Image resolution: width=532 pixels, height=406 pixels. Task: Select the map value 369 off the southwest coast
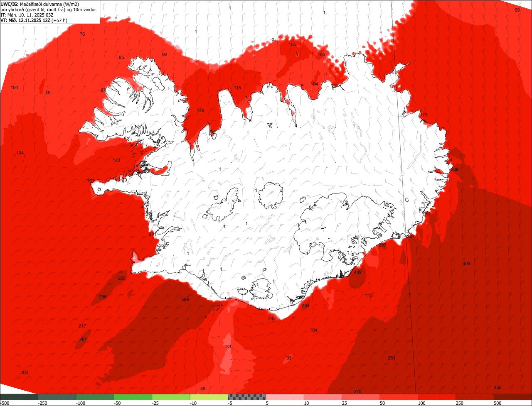185,299
